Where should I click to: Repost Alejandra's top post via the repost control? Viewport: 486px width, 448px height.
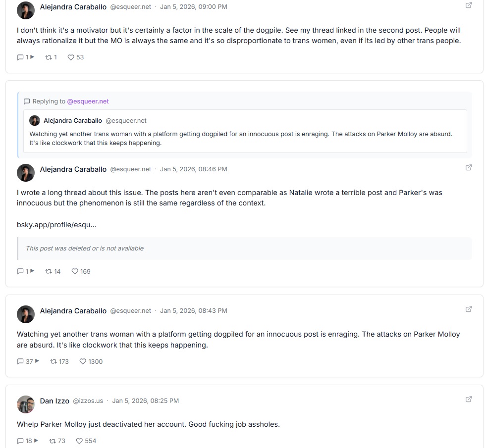[48, 57]
